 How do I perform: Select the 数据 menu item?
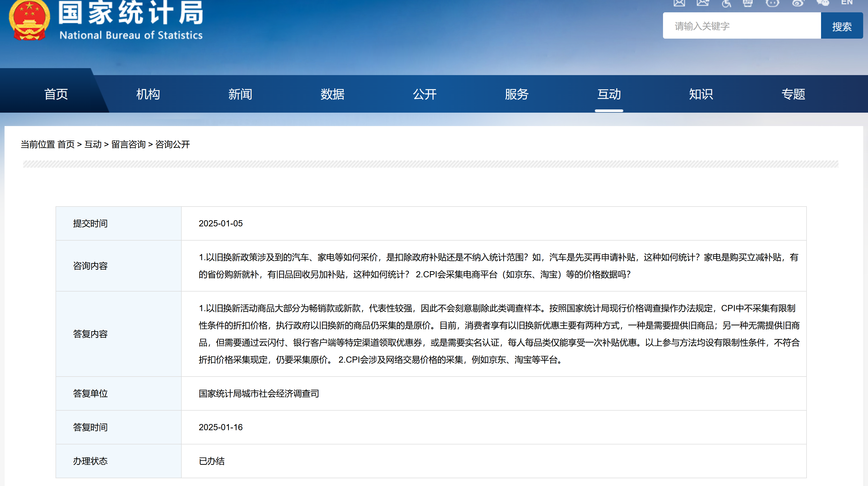point(332,94)
